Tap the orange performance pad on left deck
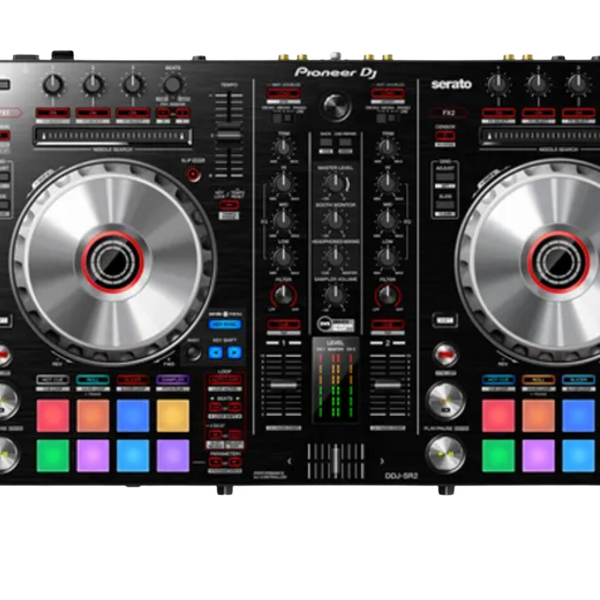600x600 pixels. click(x=93, y=416)
